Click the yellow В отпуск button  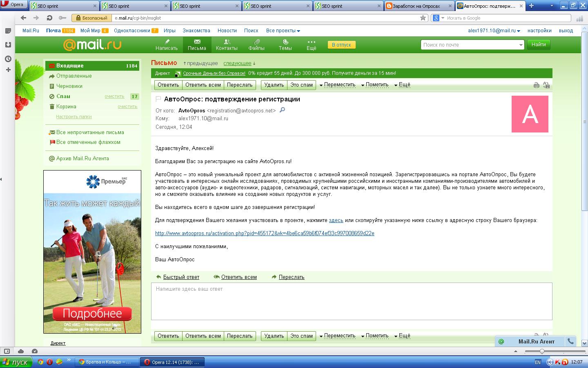point(341,45)
